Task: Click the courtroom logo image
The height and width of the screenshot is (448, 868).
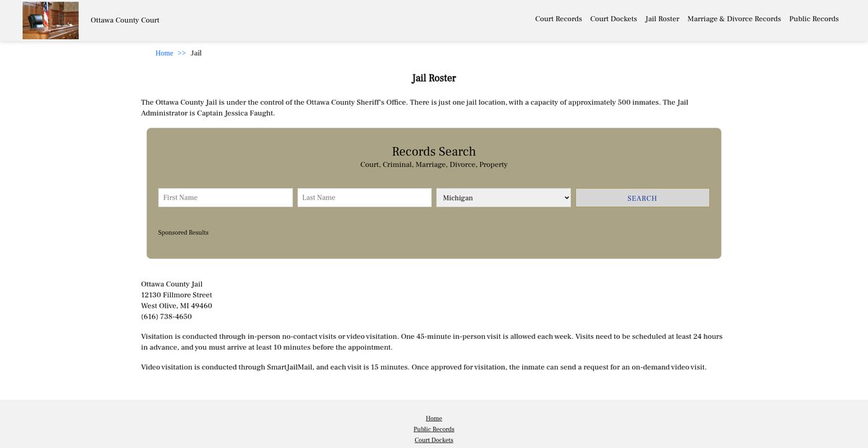Action: [x=51, y=20]
